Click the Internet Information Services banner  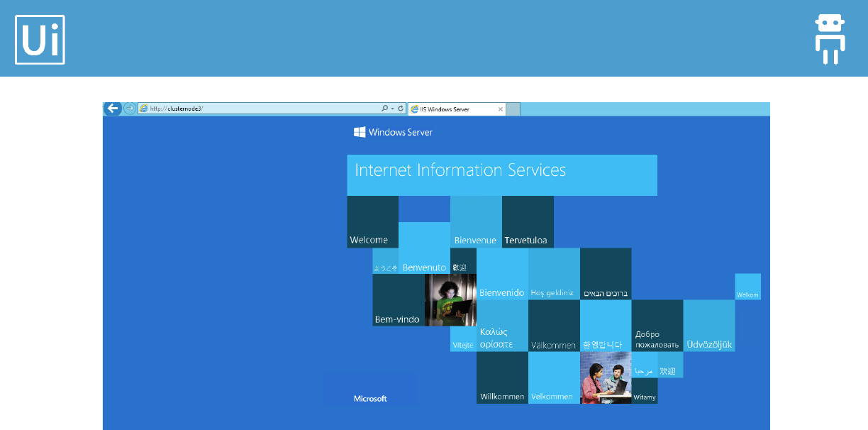(x=502, y=175)
